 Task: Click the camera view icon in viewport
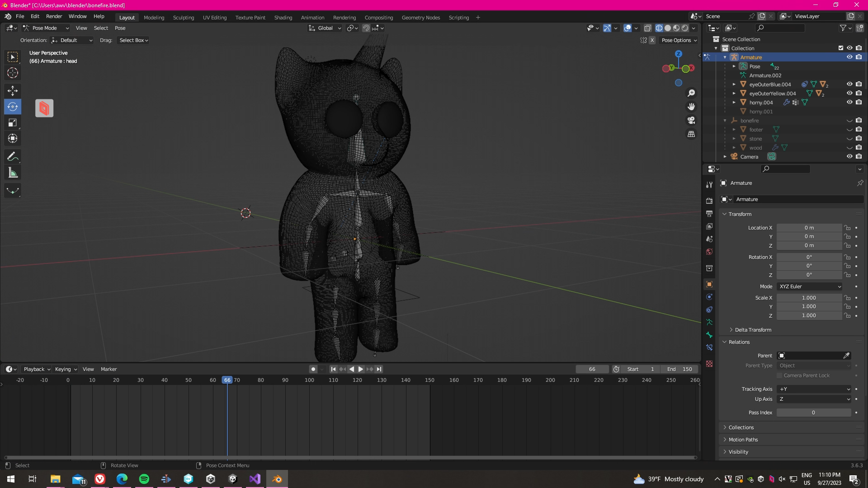pos(691,120)
